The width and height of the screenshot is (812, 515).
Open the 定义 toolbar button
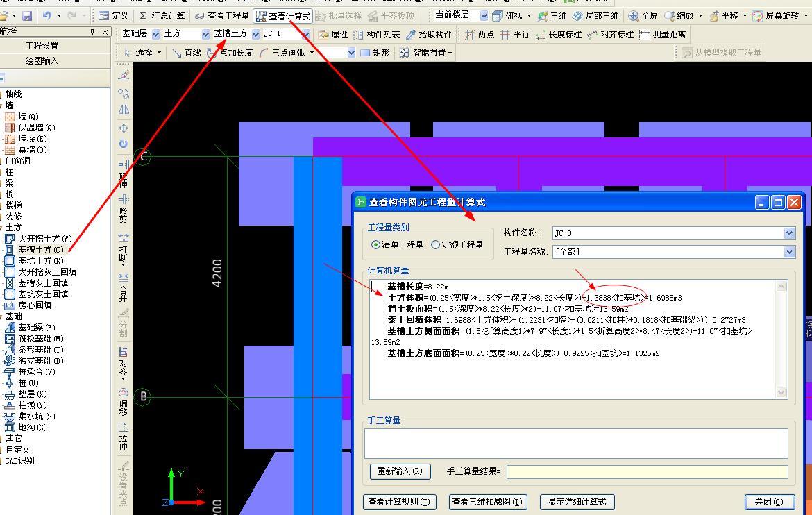coord(113,16)
